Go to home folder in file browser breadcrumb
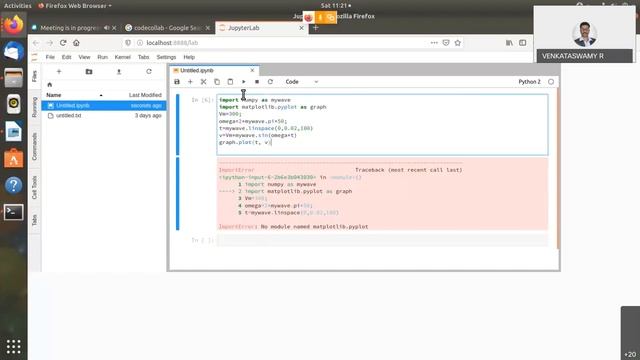 coord(50,84)
